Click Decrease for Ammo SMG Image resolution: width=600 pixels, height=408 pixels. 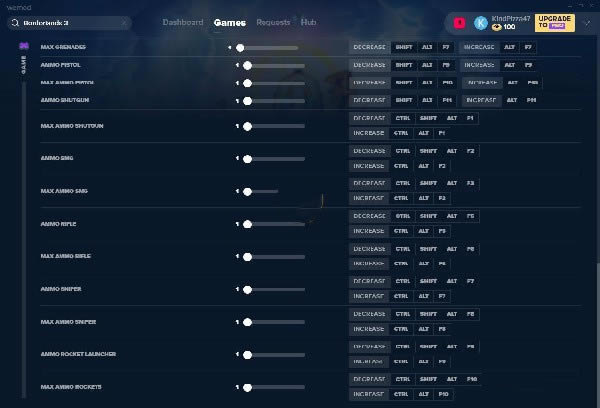tap(369, 151)
